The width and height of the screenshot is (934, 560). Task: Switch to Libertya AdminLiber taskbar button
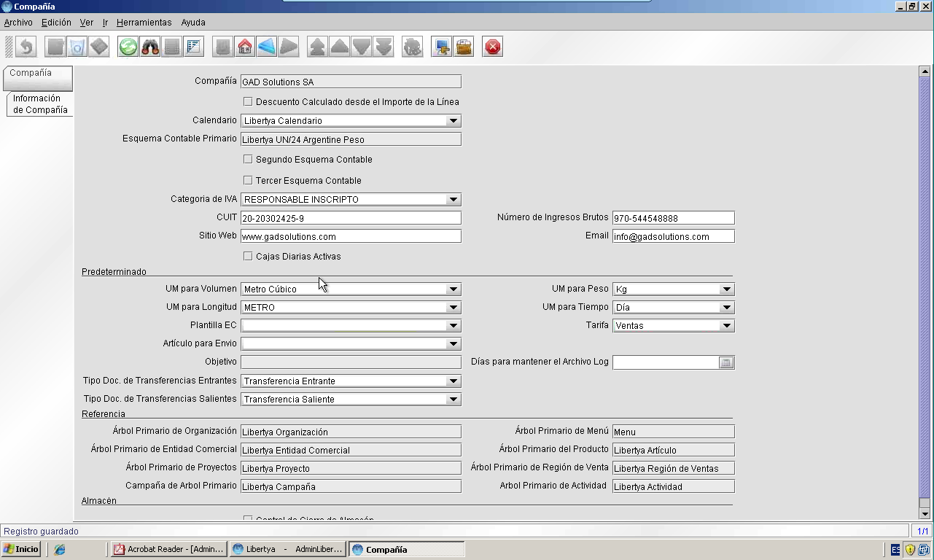click(287, 550)
